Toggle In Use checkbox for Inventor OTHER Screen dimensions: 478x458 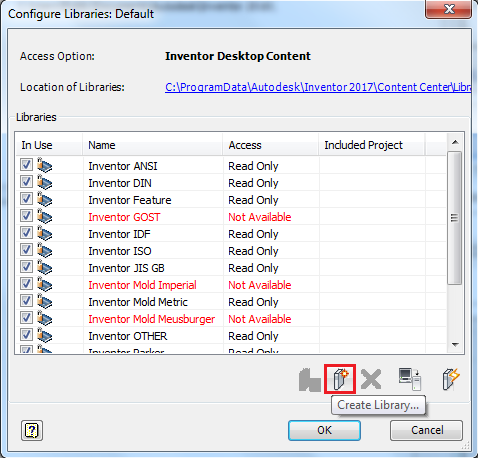(26, 334)
